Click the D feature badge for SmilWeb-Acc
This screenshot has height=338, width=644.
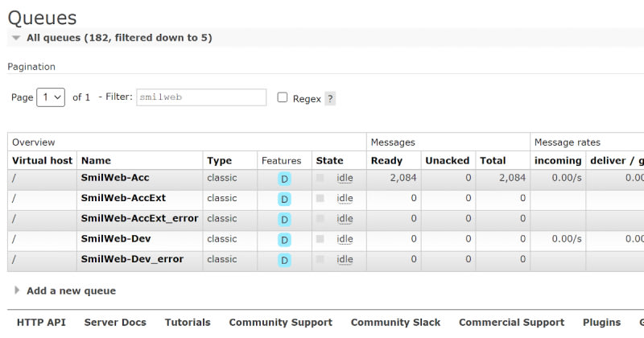click(x=284, y=179)
